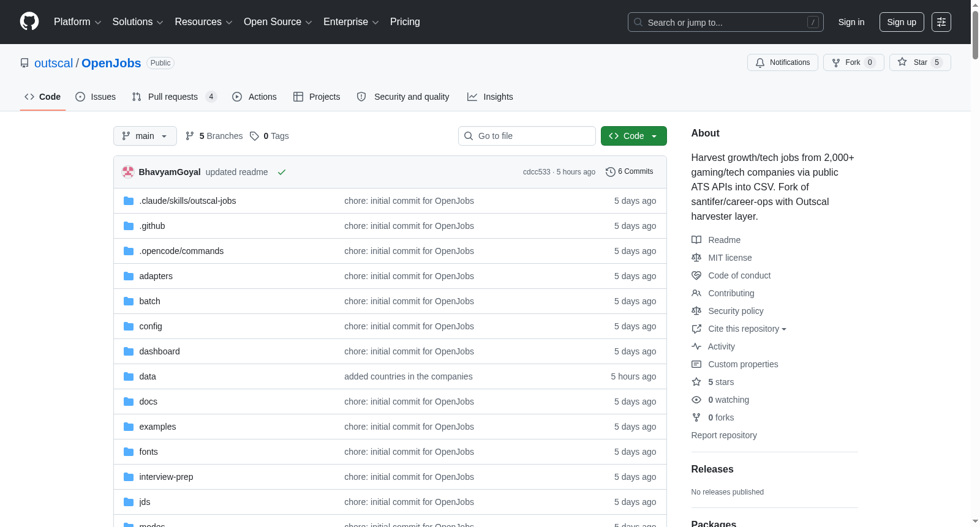Image resolution: width=980 pixels, height=527 pixels.
Task: Show commit status check mark details
Action: (x=282, y=172)
